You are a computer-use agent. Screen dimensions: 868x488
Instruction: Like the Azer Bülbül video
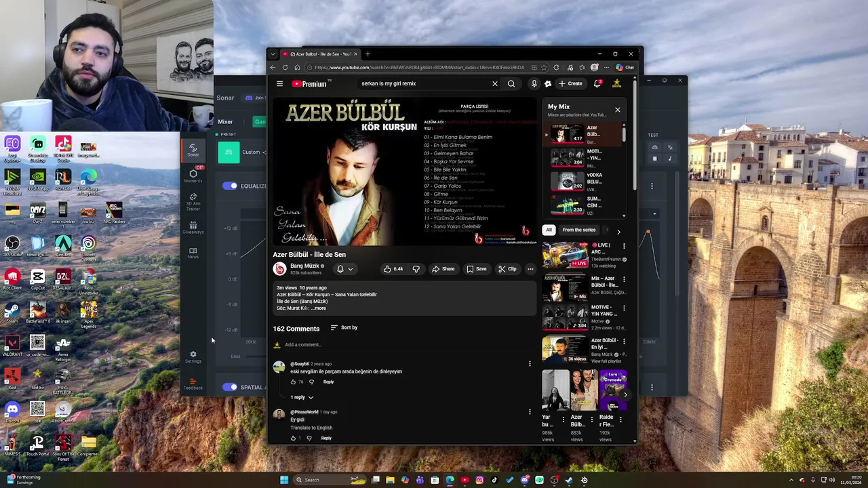(x=393, y=269)
